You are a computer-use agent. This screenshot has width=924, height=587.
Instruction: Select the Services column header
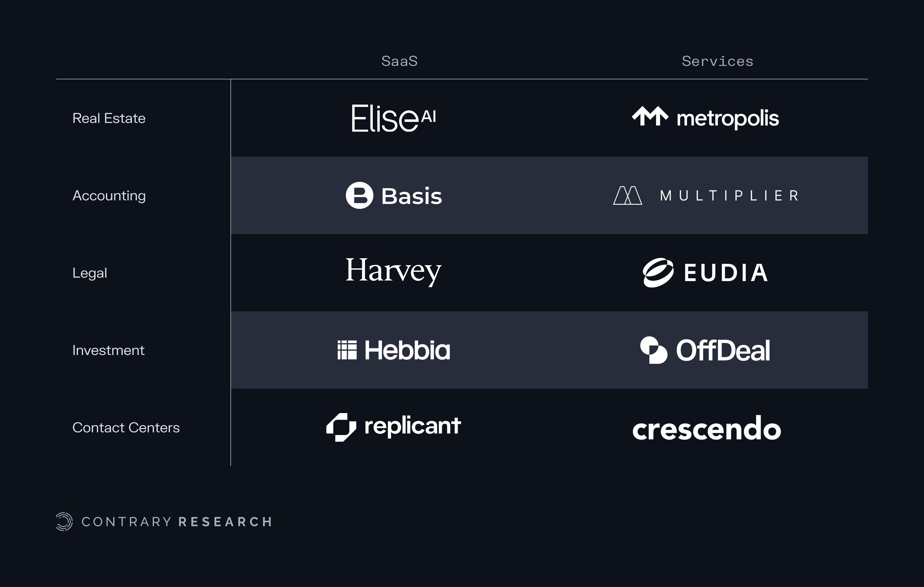tap(718, 62)
